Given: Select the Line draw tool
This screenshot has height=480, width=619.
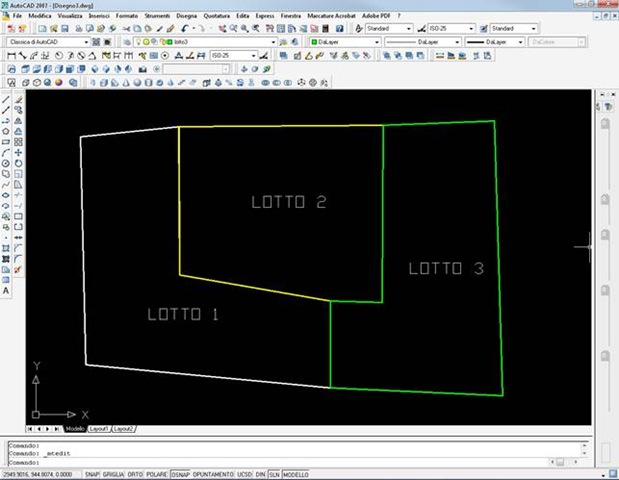Looking at the screenshot, I should click(x=6, y=99).
